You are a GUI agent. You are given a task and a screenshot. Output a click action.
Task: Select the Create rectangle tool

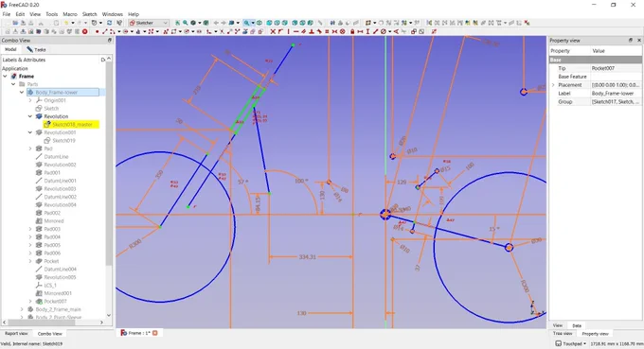[173, 31]
